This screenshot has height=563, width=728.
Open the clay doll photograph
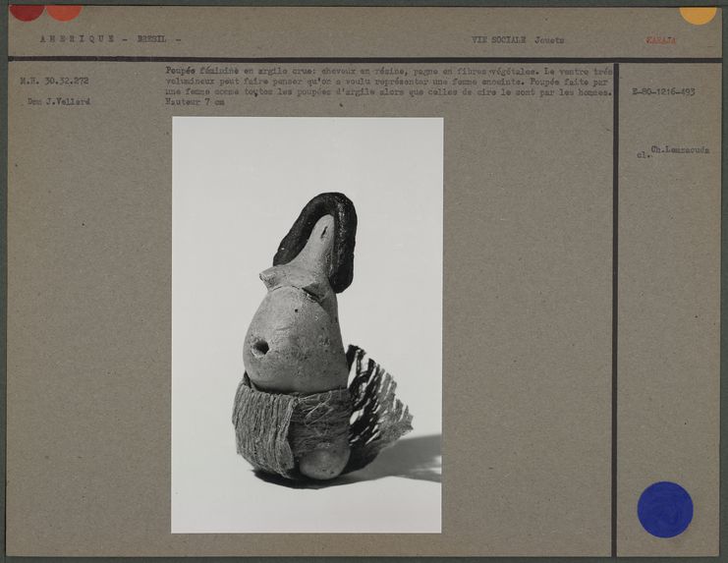307,324
